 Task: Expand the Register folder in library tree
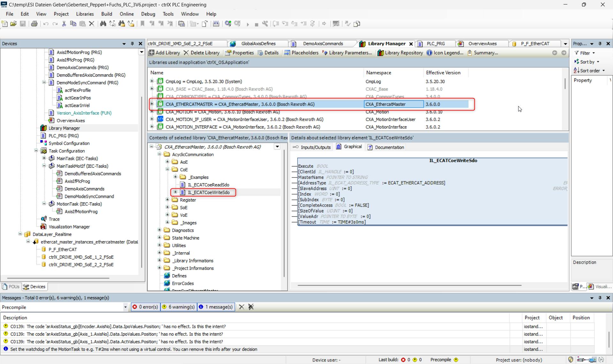(167, 200)
